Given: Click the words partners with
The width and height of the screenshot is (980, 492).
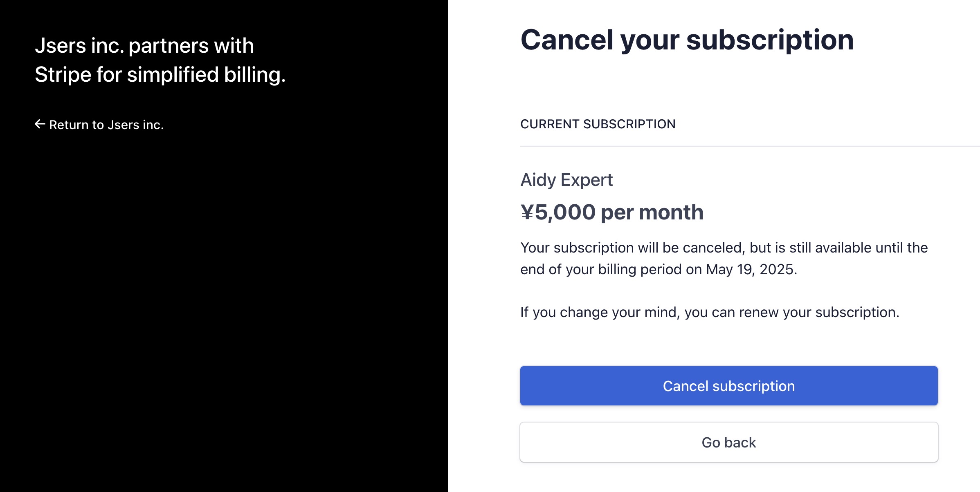Looking at the screenshot, I should point(191,46).
